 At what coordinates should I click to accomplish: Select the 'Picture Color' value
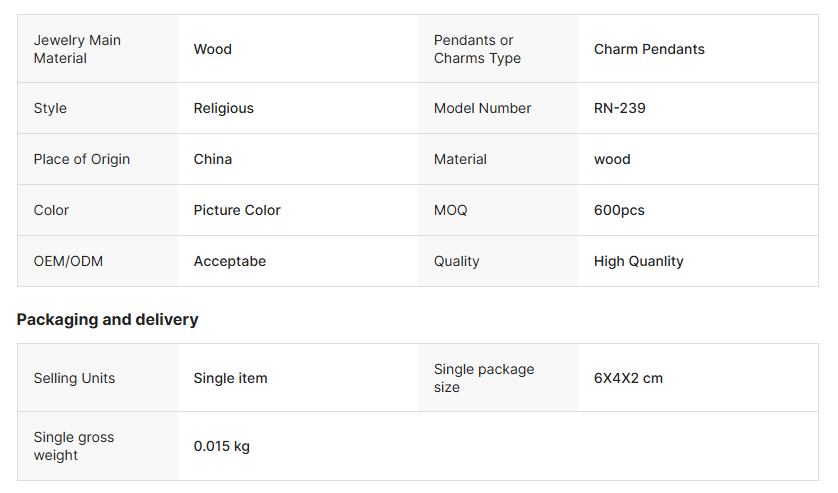point(237,210)
